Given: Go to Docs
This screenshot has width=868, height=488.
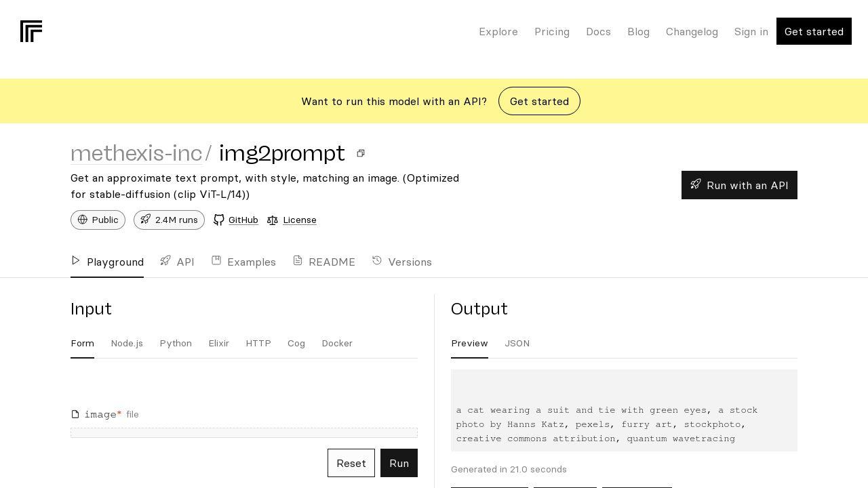Looking at the screenshot, I should (x=598, y=32).
